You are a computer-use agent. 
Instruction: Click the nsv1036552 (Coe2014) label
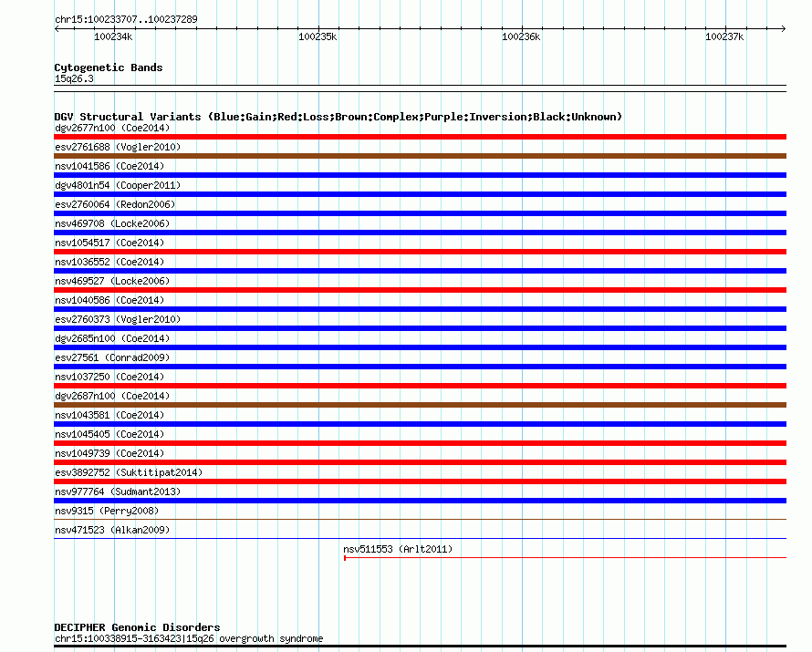coord(109,262)
